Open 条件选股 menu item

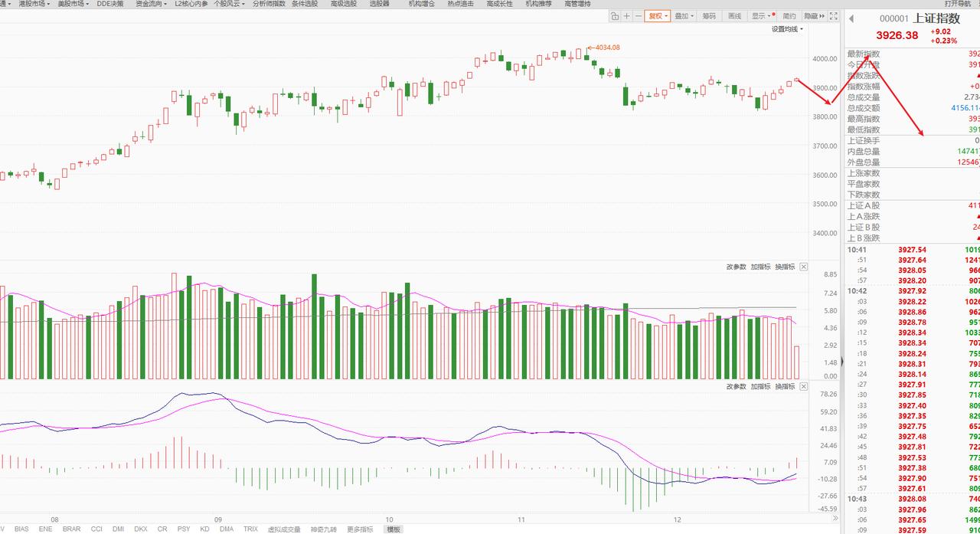click(x=304, y=4)
